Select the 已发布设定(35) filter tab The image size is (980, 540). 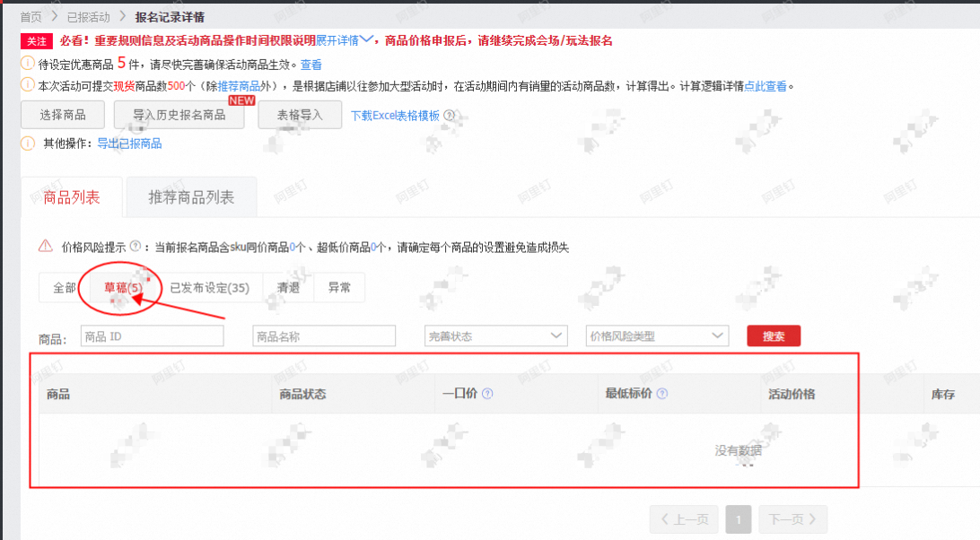point(209,288)
